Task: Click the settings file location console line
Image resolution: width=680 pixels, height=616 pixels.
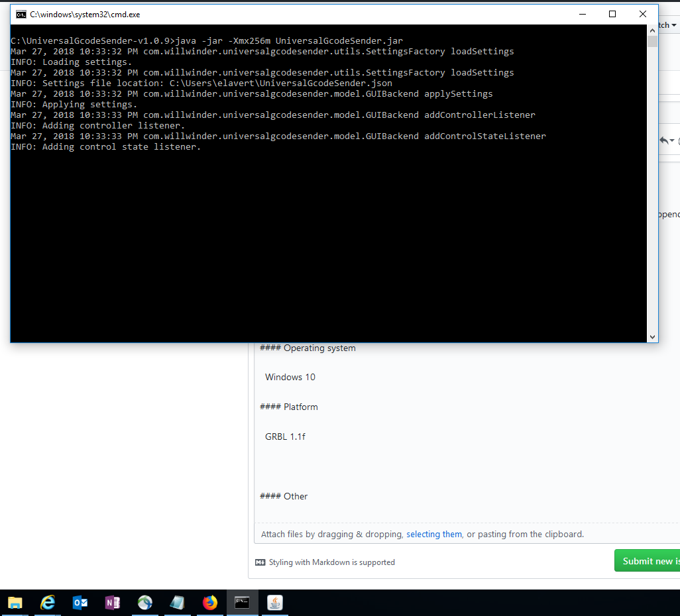Action: pyautogui.click(x=201, y=83)
